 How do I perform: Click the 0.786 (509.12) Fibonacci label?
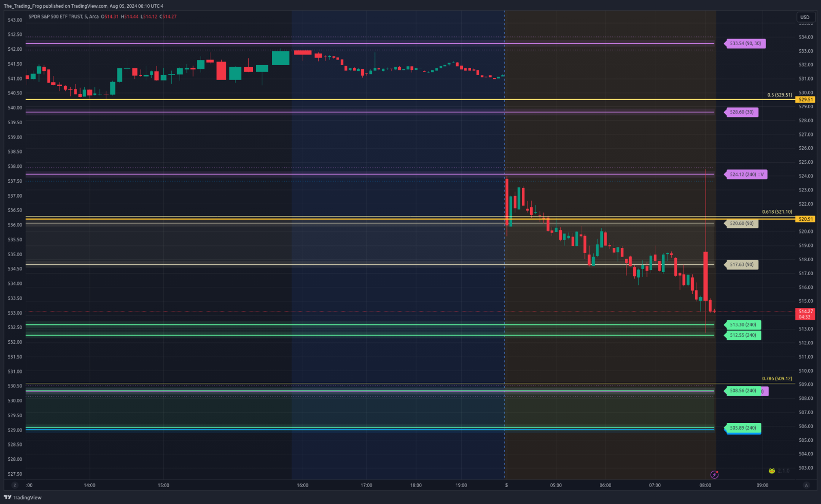coord(777,379)
